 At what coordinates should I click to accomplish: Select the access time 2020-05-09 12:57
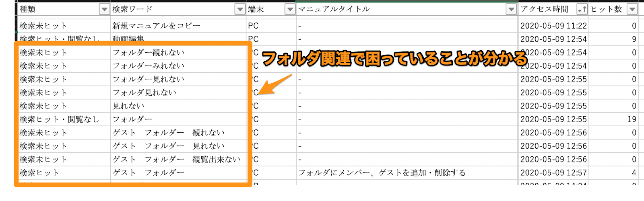click(x=553, y=173)
